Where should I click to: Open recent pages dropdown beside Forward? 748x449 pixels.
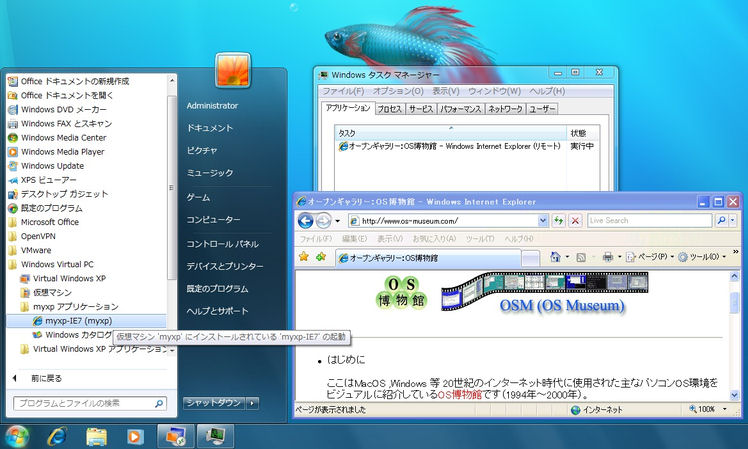point(338,220)
